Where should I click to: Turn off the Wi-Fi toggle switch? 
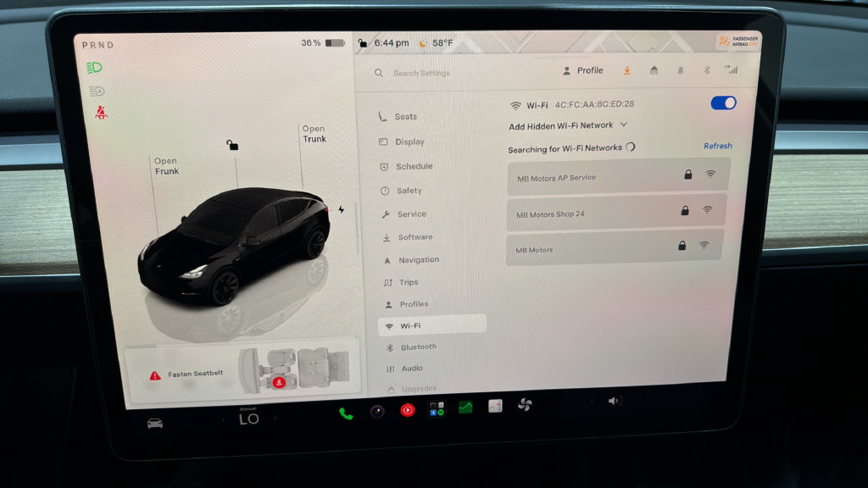point(723,103)
